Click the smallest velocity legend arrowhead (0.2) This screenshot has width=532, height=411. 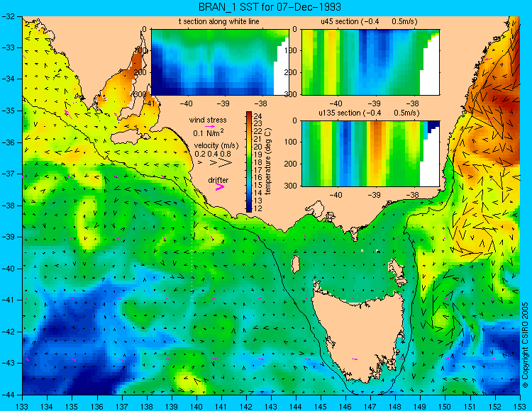pos(200,163)
